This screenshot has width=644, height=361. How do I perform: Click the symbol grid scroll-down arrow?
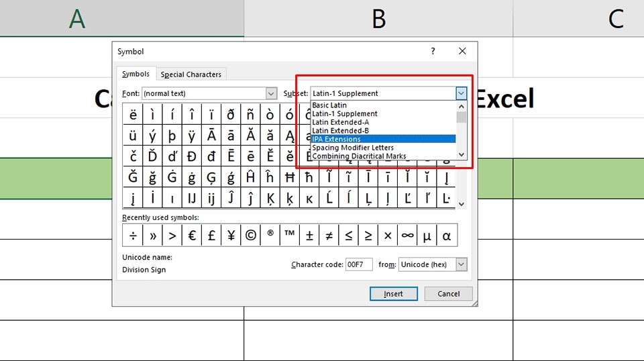pyautogui.click(x=462, y=204)
